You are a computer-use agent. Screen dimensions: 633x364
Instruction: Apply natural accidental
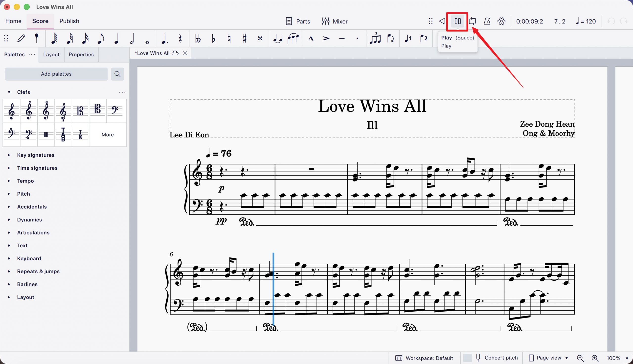tap(229, 38)
